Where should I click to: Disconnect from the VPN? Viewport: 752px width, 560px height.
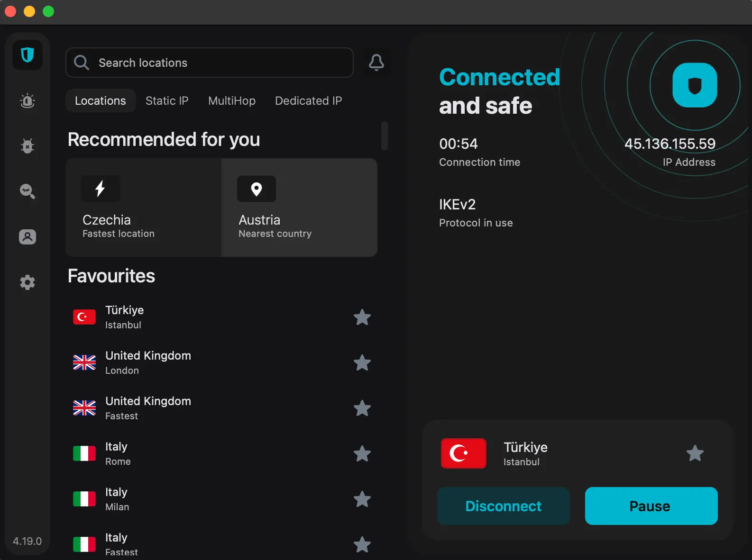pyautogui.click(x=503, y=506)
